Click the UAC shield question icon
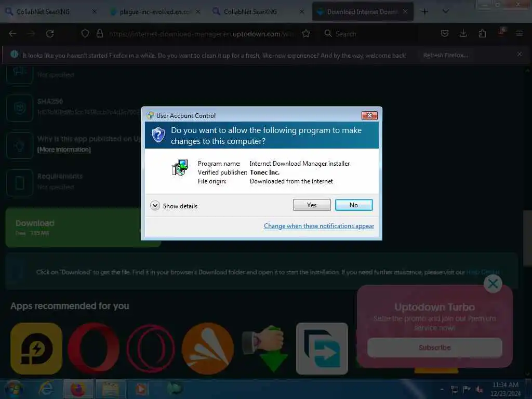This screenshot has height=399, width=532. [158, 135]
